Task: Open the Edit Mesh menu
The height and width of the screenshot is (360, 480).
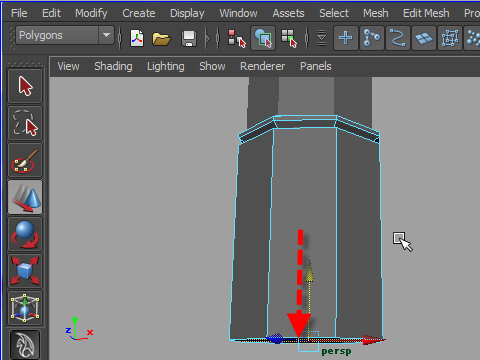Action: coord(426,13)
